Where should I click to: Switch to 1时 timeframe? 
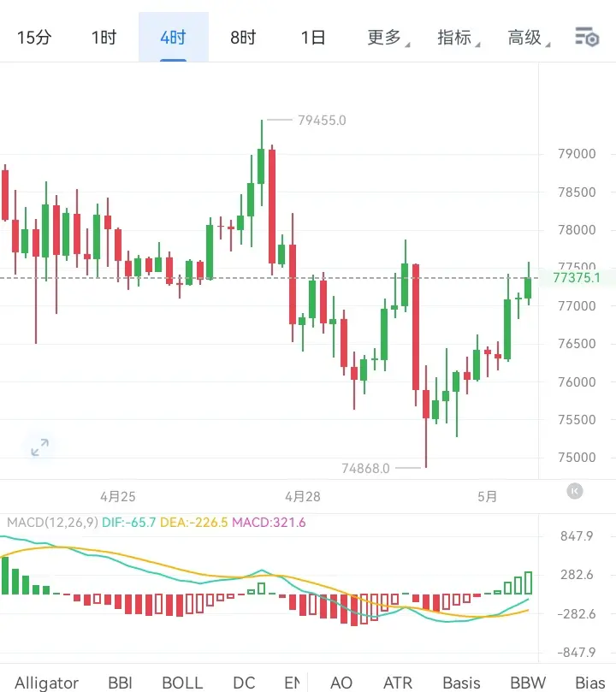(x=104, y=38)
